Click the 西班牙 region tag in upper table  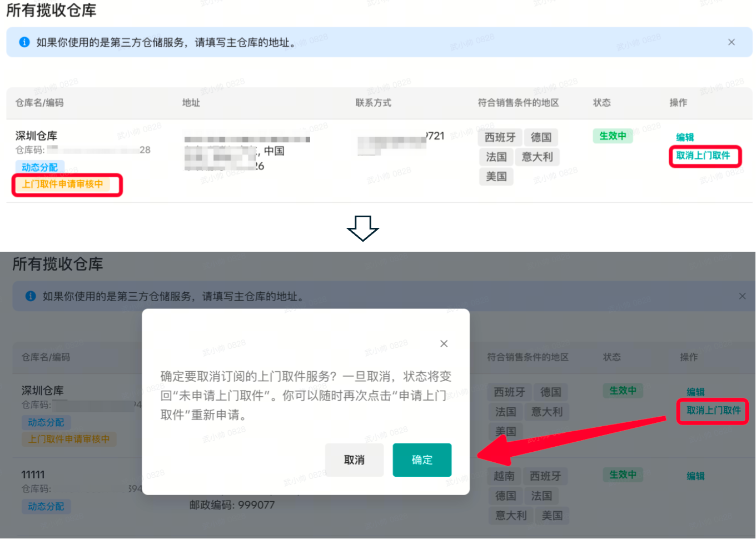(500, 137)
